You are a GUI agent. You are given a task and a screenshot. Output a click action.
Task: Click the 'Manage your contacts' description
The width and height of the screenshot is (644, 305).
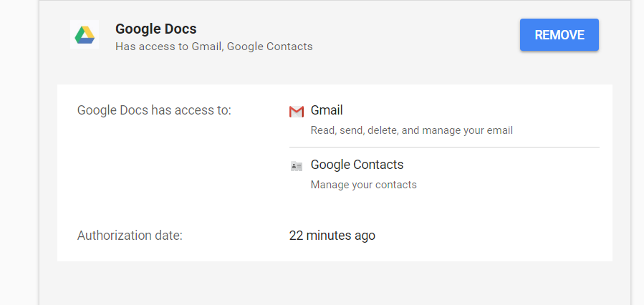[363, 185]
